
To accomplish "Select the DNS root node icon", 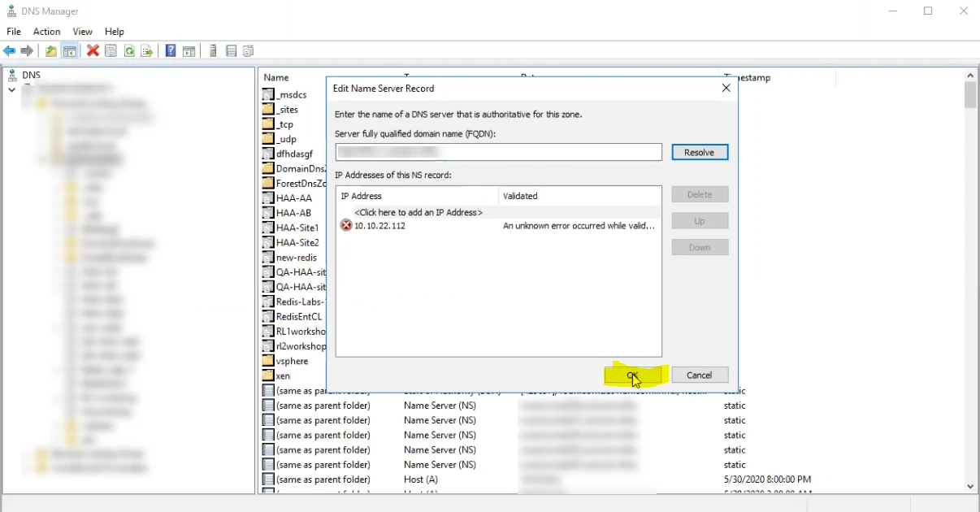I will [x=12, y=75].
